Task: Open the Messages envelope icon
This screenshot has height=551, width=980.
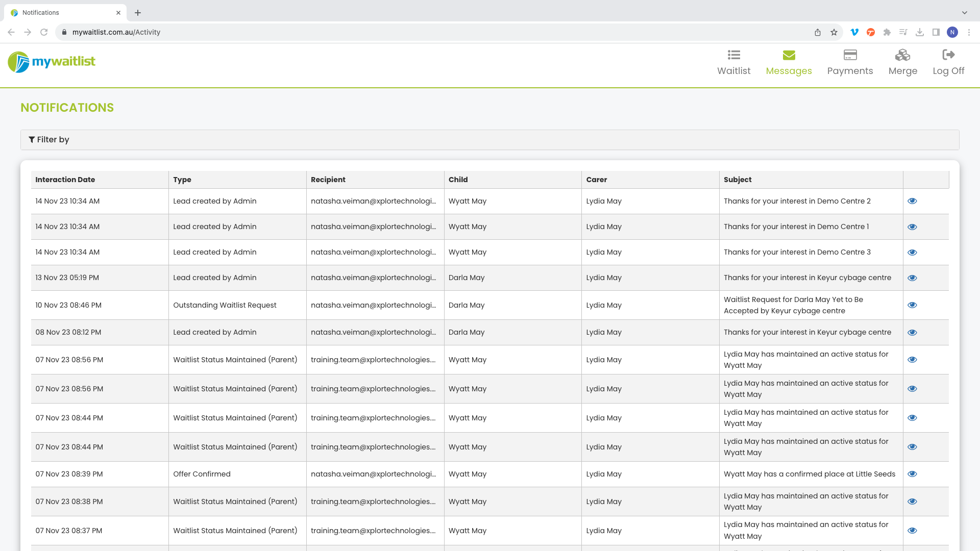Action: click(x=789, y=55)
